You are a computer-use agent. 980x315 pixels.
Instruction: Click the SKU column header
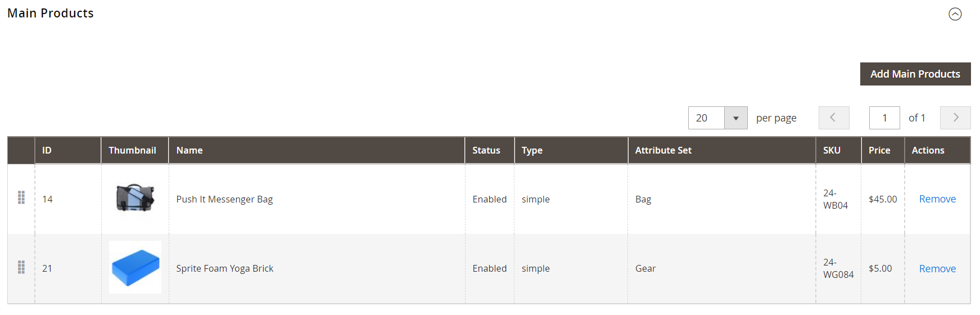tap(832, 150)
